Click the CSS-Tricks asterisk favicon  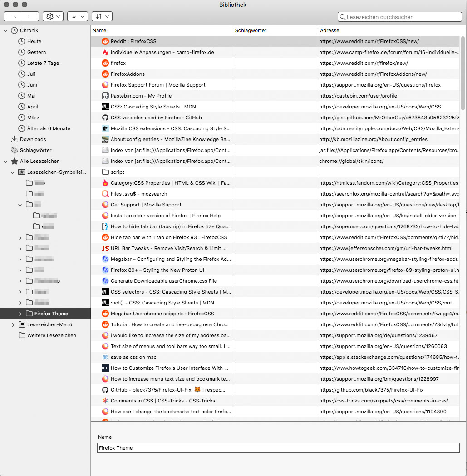click(x=105, y=401)
